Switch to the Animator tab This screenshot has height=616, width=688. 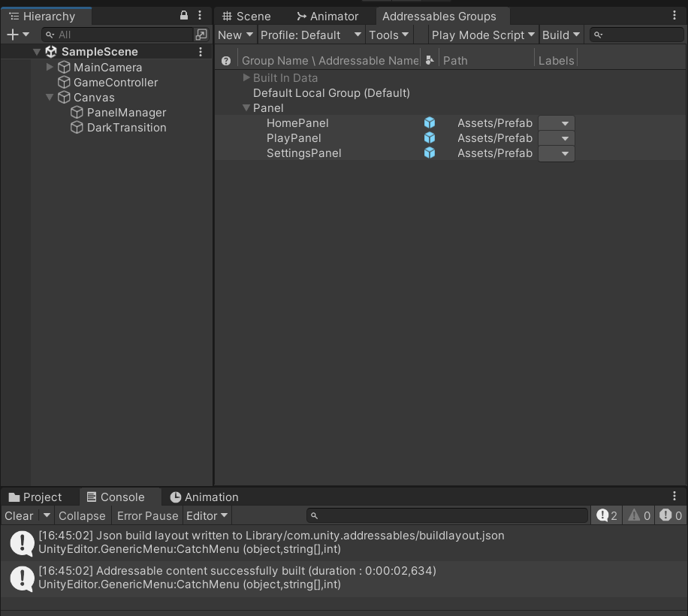coord(327,17)
